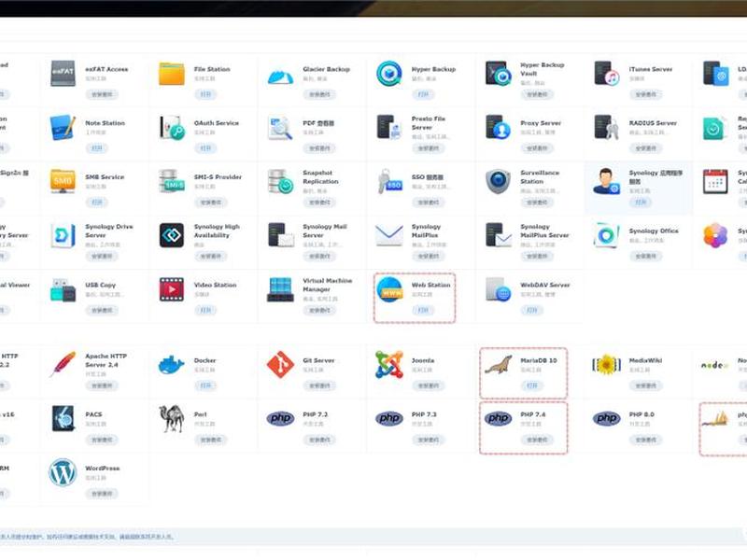This screenshot has height=560, width=747.
Task: Click the "Surveillance Station" package name
Action: click(540, 177)
